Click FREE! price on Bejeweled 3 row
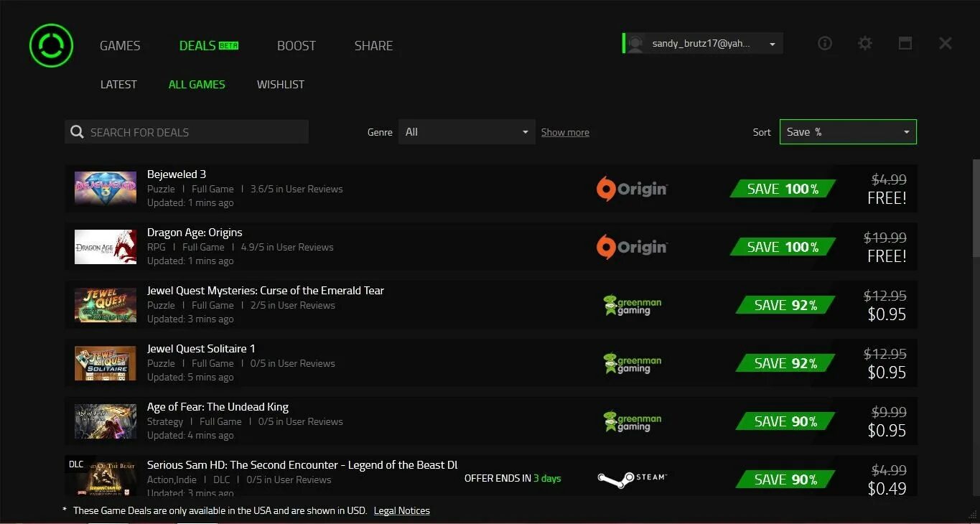 pyautogui.click(x=887, y=198)
